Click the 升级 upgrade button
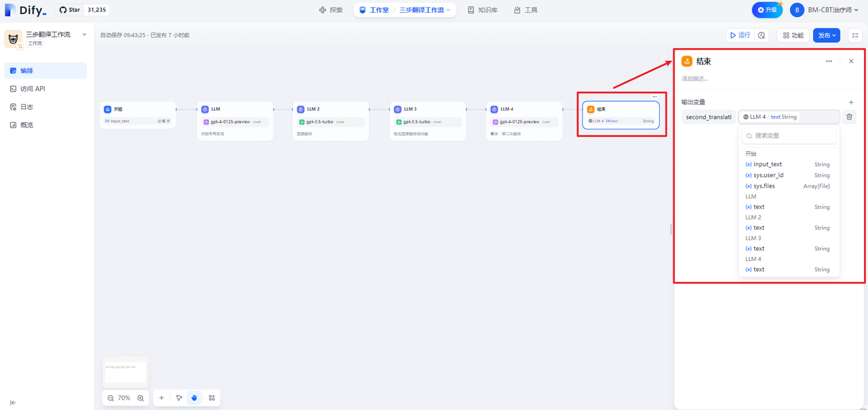The image size is (868, 410). pos(767,10)
